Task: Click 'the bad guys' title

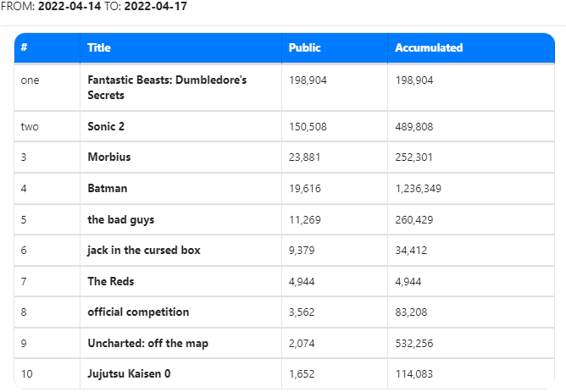Action: click(121, 219)
